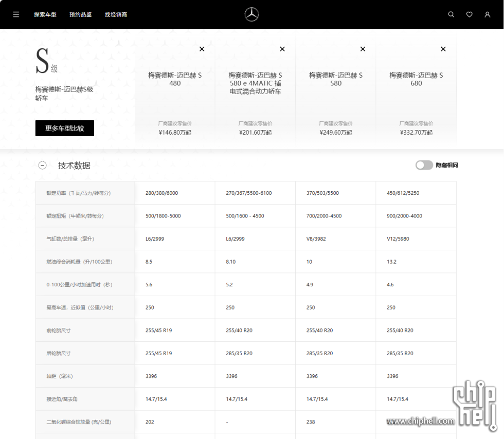
Task: Select 梅赛德斯-迈巴赫 S 680 model title
Action: (416, 79)
